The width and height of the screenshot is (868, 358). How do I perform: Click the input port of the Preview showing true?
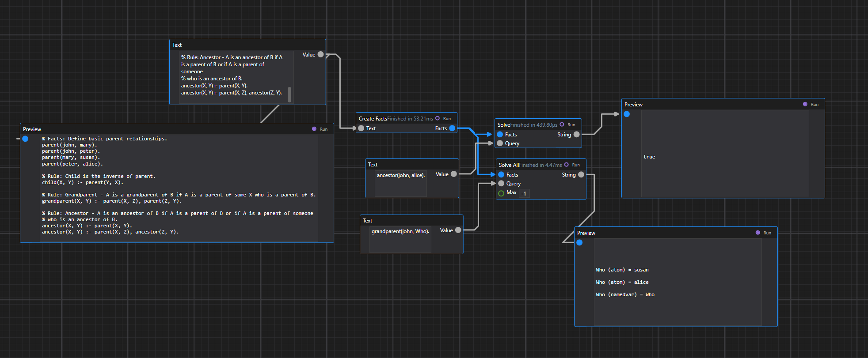627,114
